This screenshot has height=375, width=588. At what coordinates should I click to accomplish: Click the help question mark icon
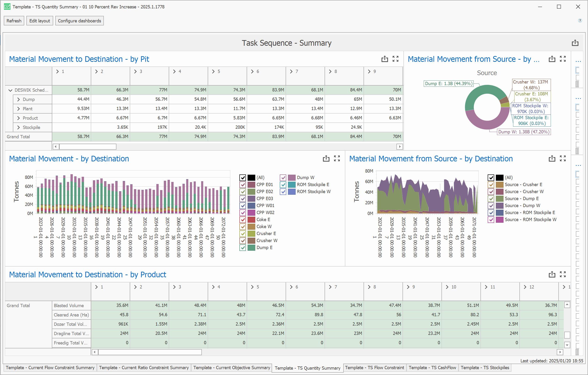tap(580, 21)
